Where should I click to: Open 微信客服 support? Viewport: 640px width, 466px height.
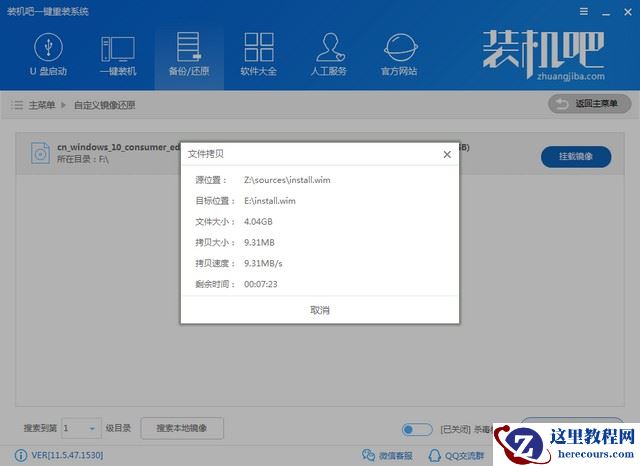click(387, 455)
